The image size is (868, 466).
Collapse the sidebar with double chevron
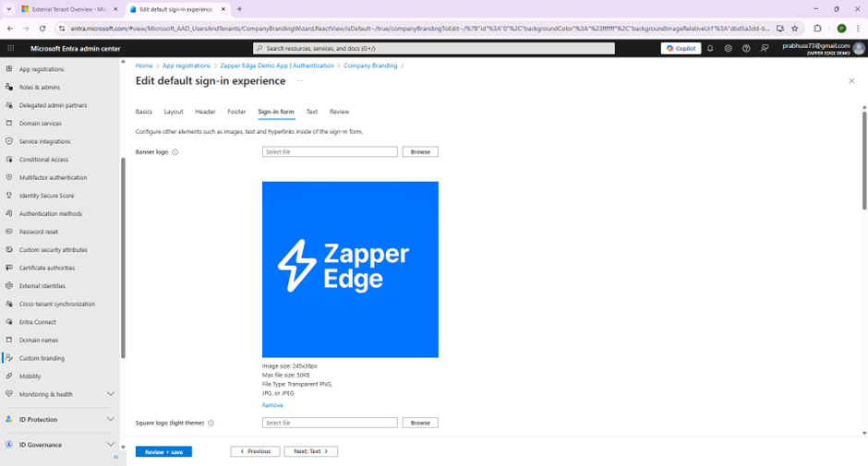(115, 457)
